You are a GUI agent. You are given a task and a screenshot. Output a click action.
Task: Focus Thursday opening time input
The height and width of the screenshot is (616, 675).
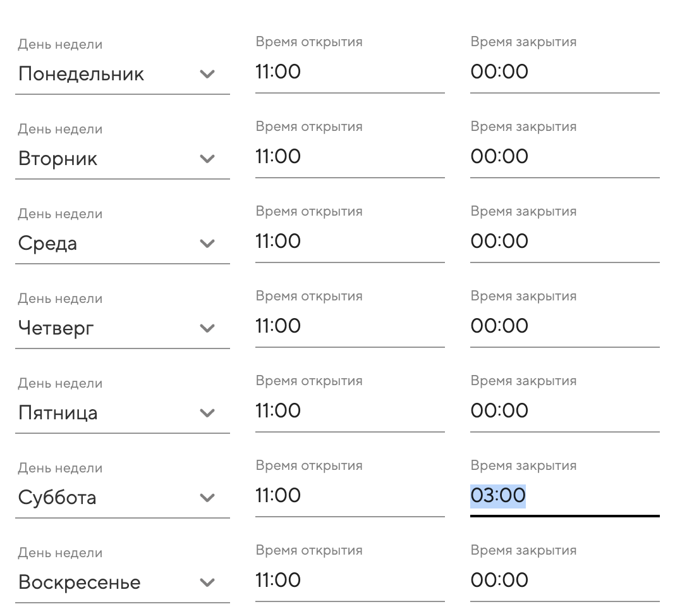350,326
